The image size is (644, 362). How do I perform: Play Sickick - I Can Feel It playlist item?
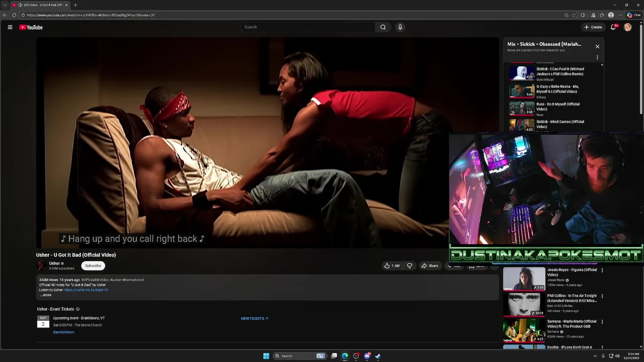[x=553, y=73]
